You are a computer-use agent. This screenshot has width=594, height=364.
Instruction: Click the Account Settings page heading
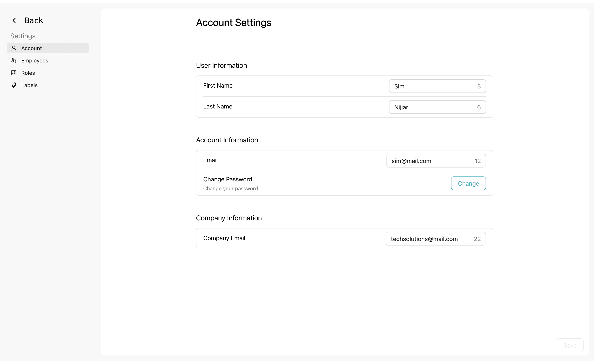click(234, 22)
